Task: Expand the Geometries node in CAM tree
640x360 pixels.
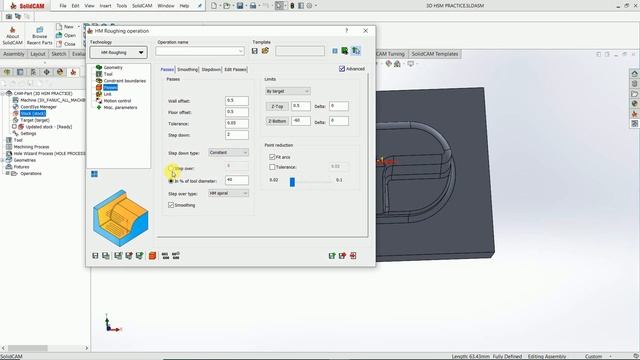Action: click(x=3, y=160)
